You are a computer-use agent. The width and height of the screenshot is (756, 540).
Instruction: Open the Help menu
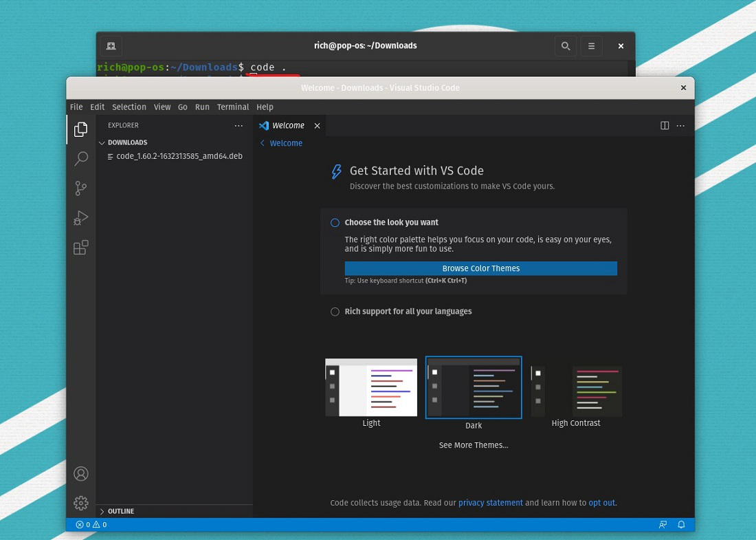265,107
